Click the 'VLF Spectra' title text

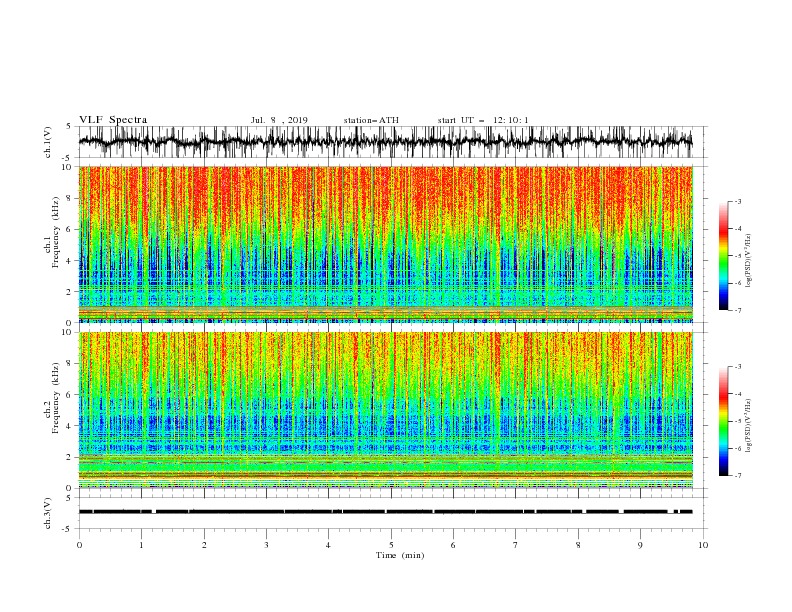(113, 120)
